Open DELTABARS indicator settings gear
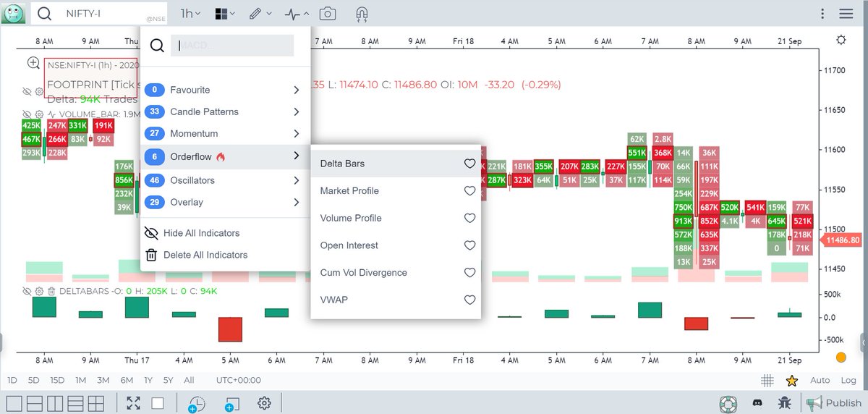The image size is (868, 414). pos(39,291)
